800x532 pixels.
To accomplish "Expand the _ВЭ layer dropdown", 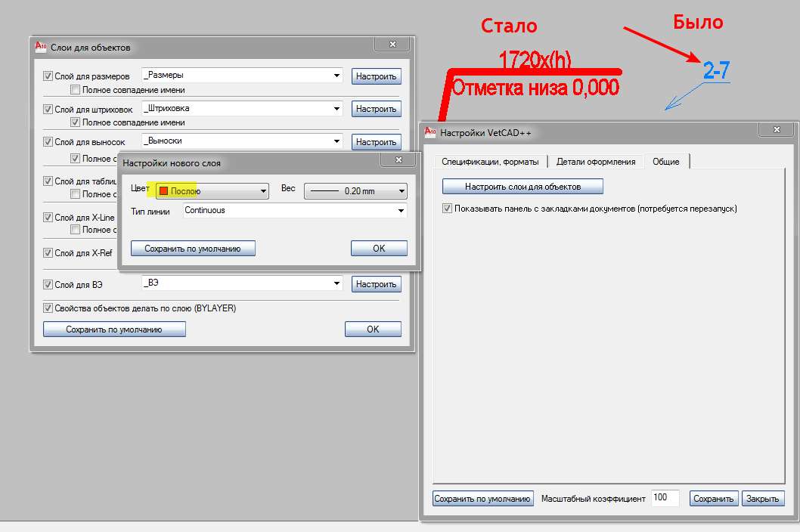I will [336, 283].
